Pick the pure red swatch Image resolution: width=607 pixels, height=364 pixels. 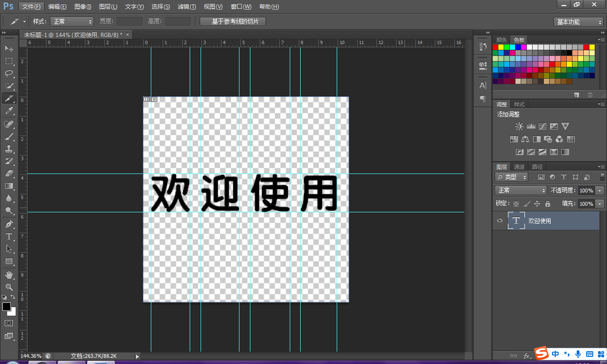[496, 47]
